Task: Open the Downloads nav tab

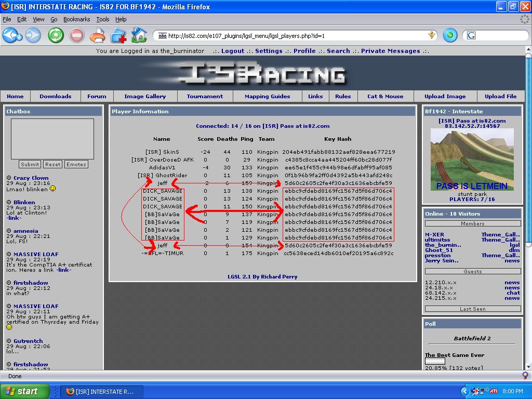Action: (x=55, y=96)
